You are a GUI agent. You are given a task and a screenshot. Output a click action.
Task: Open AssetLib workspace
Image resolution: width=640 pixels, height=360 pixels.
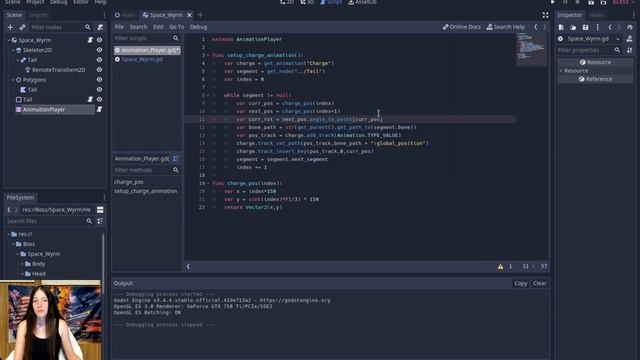tap(362, 2)
